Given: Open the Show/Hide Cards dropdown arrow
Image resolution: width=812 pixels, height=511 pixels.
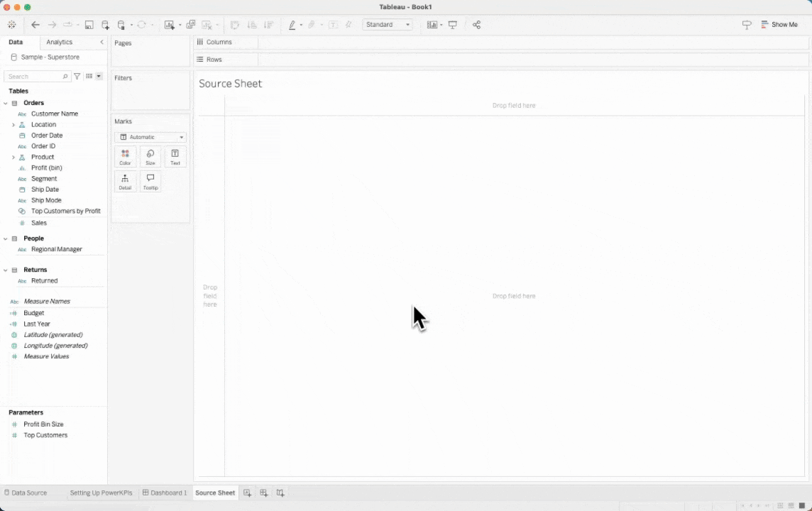Looking at the screenshot, I should tap(441, 25).
